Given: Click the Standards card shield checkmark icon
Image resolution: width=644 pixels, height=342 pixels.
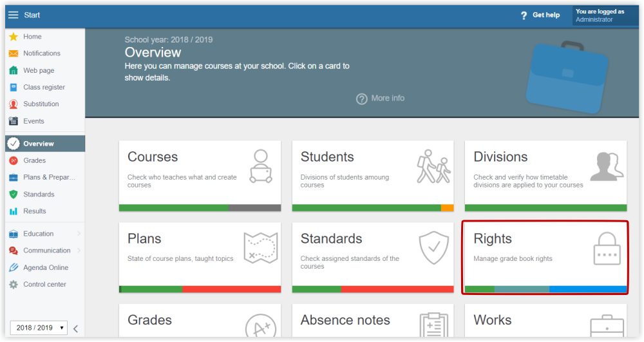Looking at the screenshot, I should (433, 247).
